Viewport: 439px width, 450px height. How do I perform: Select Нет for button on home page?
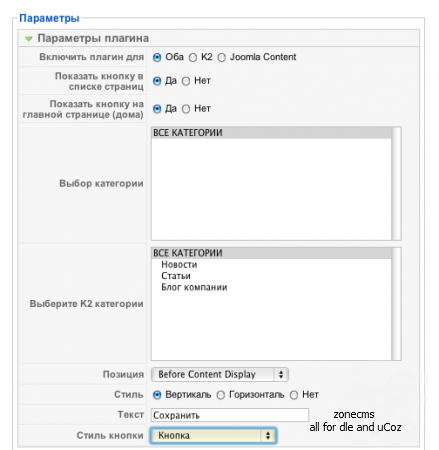[x=186, y=109]
